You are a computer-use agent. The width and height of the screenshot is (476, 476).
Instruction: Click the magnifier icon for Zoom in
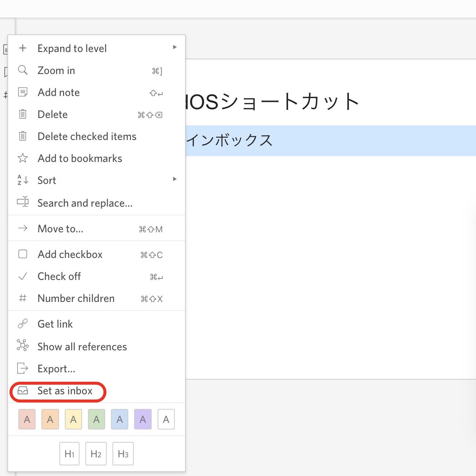click(x=23, y=70)
